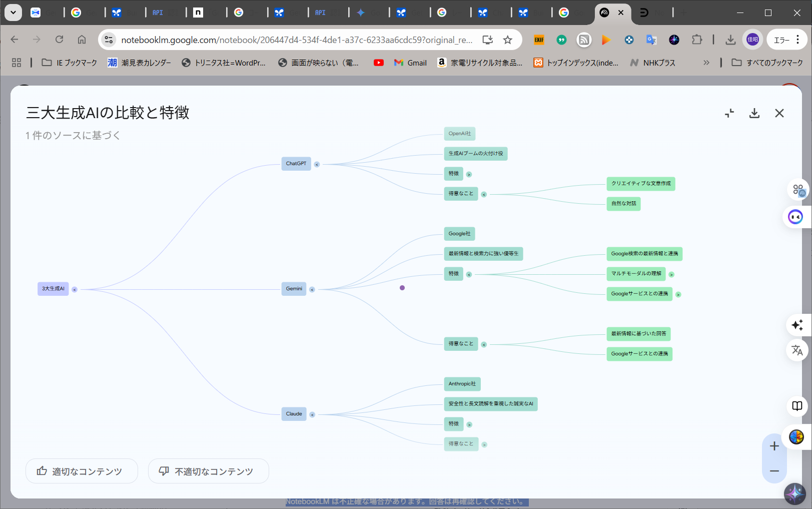Zoom in with the plus button
812x509 pixels.
[x=774, y=446]
